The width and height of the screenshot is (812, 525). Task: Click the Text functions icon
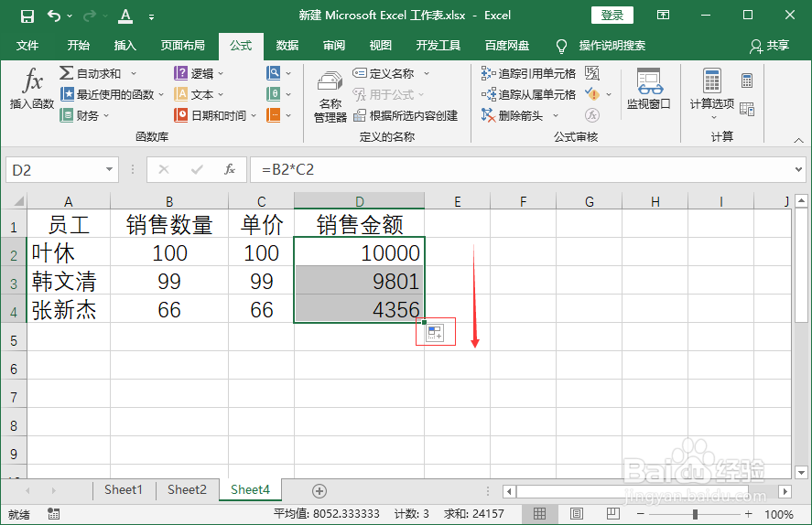pos(180,94)
